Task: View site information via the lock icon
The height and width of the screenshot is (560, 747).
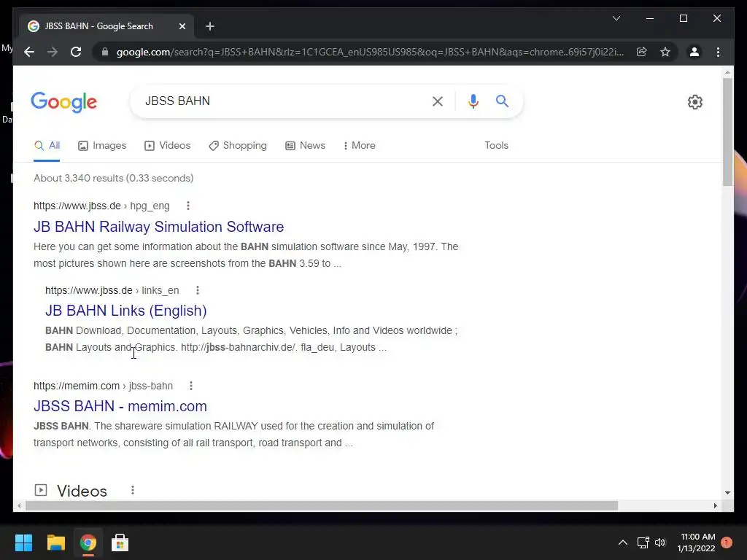Action: point(105,52)
